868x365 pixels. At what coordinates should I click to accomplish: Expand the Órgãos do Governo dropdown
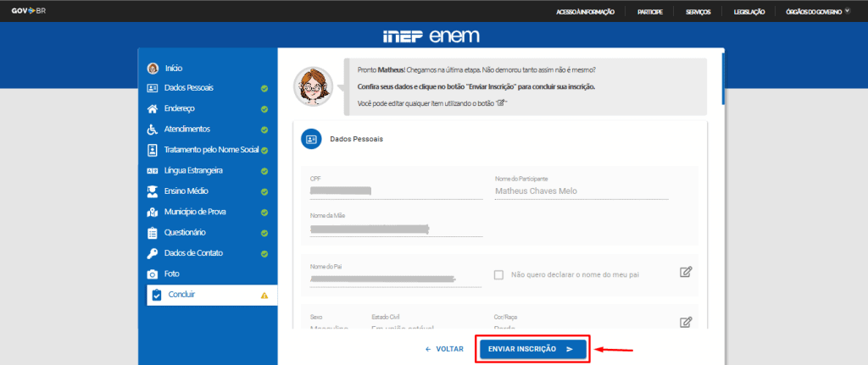pyautogui.click(x=818, y=12)
